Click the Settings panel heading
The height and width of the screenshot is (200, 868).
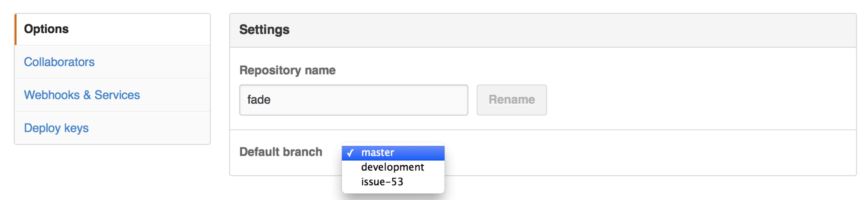coord(264,30)
